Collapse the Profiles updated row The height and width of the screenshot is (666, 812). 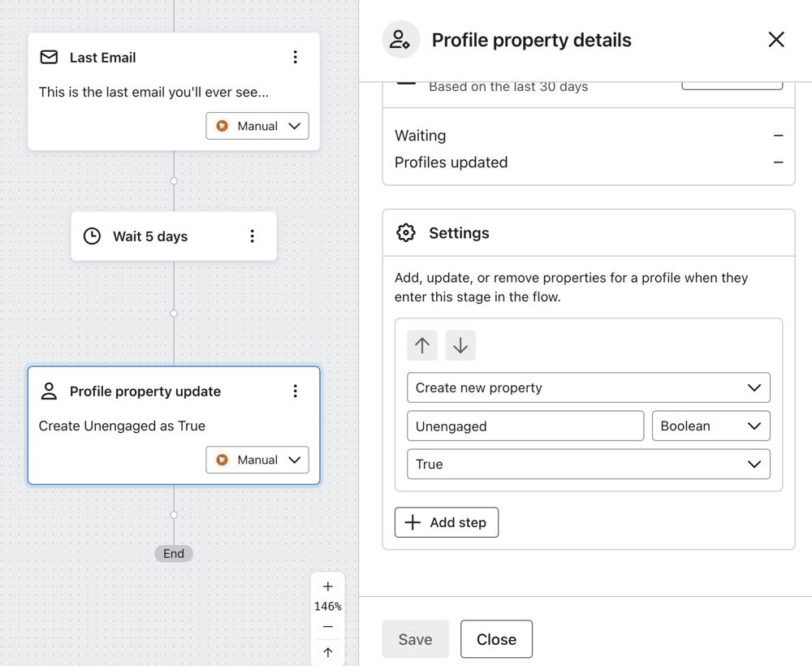pyautogui.click(x=778, y=162)
